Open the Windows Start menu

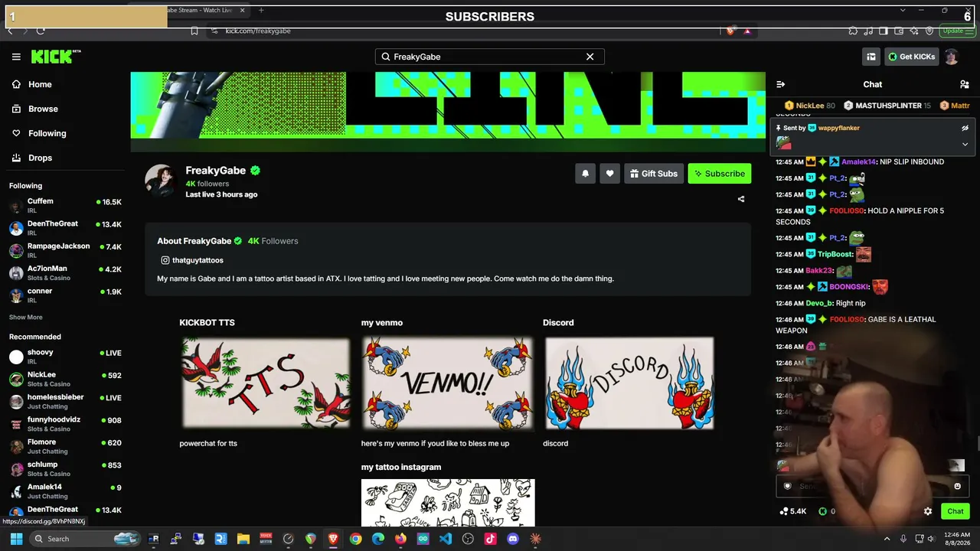tap(16, 539)
